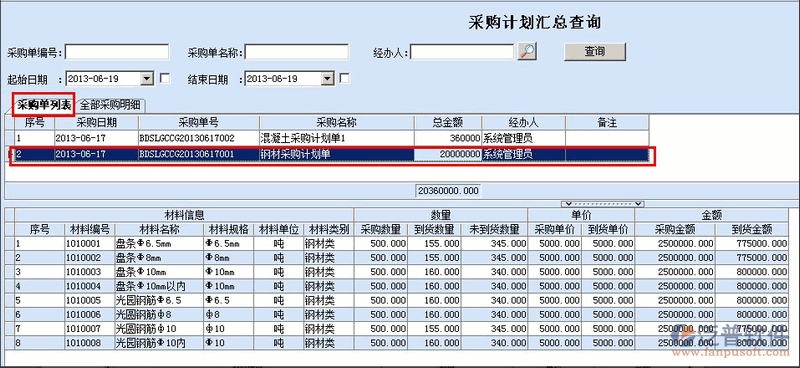
Task: Click the 采购日期 column header
Action: click(96, 122)
